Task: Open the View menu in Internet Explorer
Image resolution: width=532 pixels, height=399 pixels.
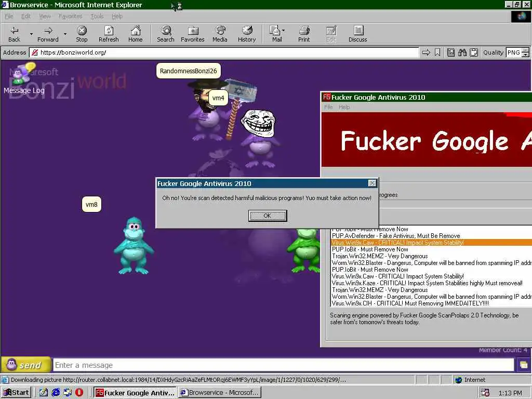Action: click(45, 16)
